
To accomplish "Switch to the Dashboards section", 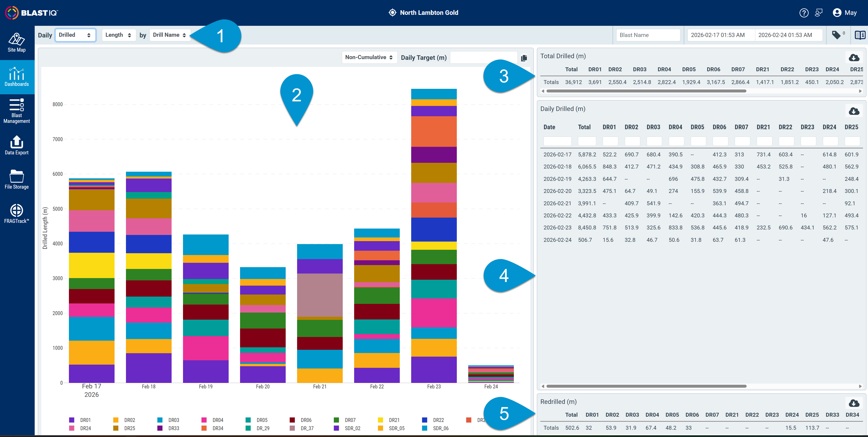I will 17,77.
